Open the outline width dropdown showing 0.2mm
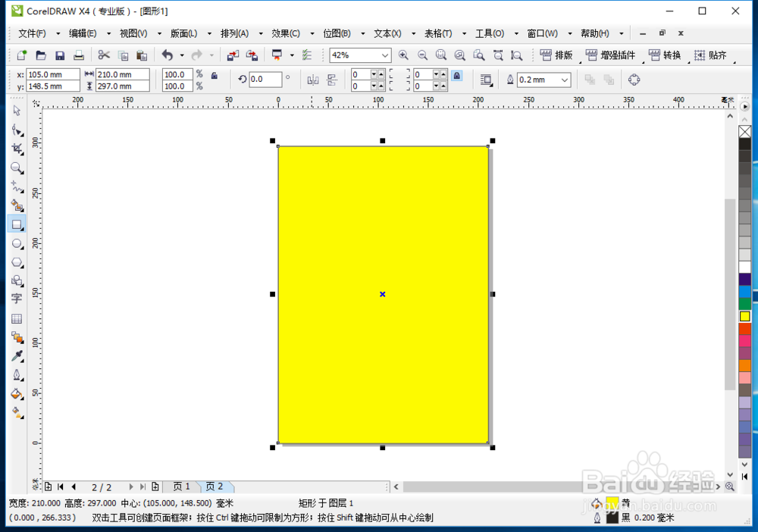This screenshot has height=532, width=758. pyautogui.click(x=564, y=80)
